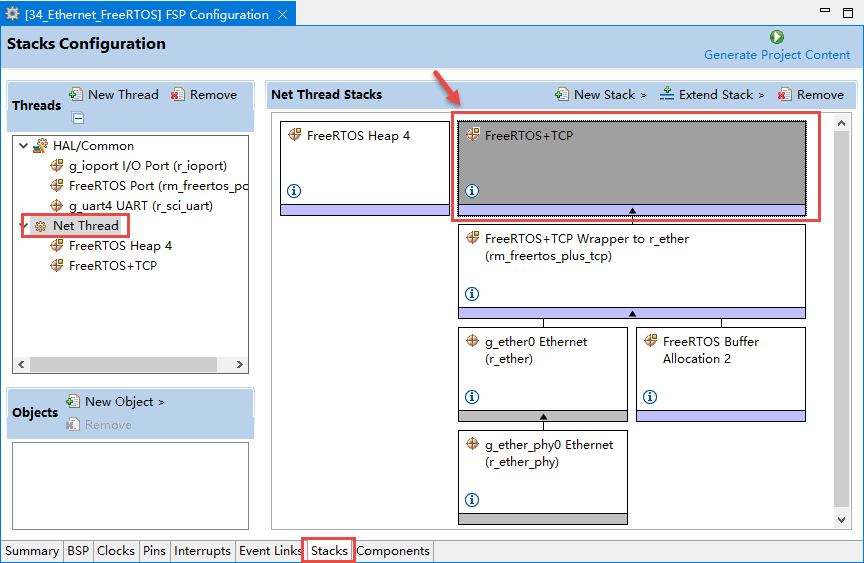The height and width of the screenshot is (563, 864).
Task: Switch to the BSP tab
Action: pyautogui.click(x=78, y=551)
